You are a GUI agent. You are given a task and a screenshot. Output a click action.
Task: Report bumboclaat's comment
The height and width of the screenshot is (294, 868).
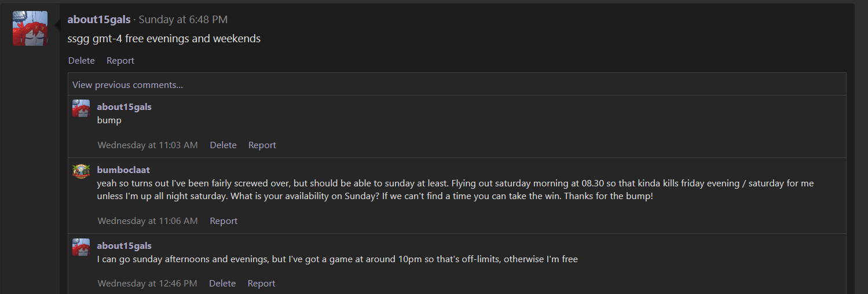[224, 221]
